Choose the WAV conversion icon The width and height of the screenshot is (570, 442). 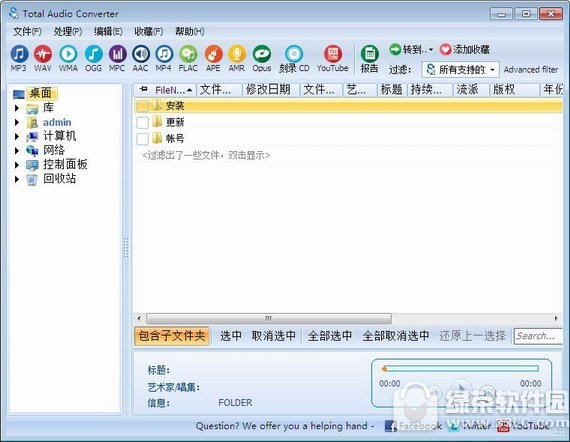pos(43,58)
